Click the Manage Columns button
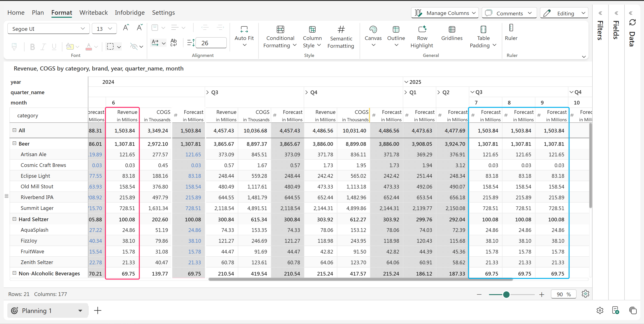 coord(445,13)
